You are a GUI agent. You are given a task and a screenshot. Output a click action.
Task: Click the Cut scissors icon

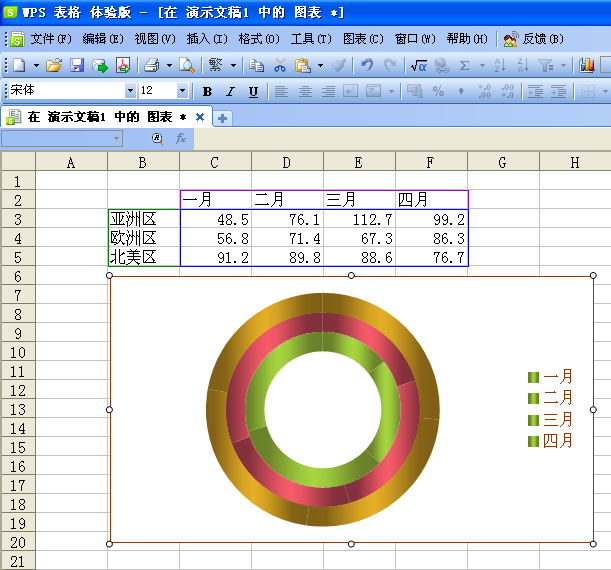[280, 65]
